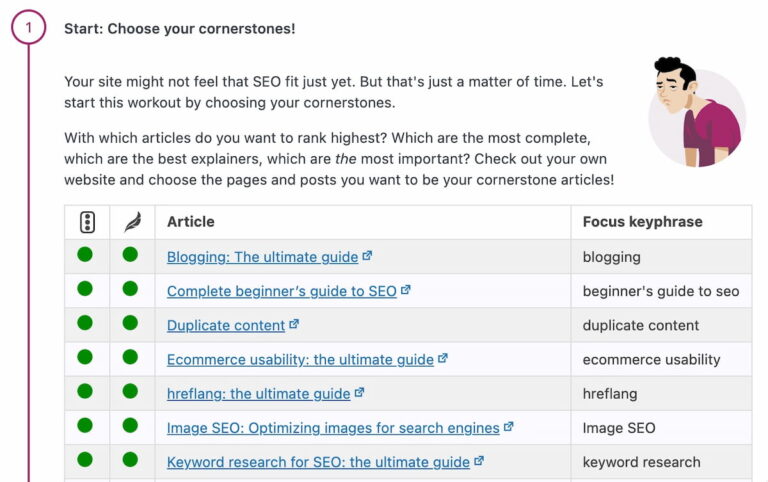Click external-link icon beside Ecommerce usability
Viewport: 768px width, 482px height.
coord(443,358)
